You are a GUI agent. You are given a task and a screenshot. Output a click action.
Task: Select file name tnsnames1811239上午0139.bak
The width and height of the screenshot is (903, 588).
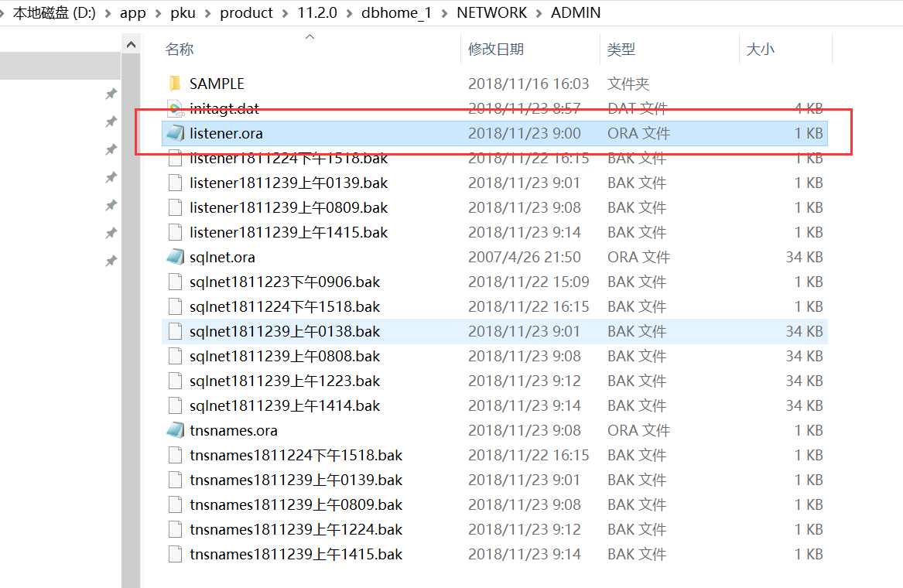[x=296, y=480]
